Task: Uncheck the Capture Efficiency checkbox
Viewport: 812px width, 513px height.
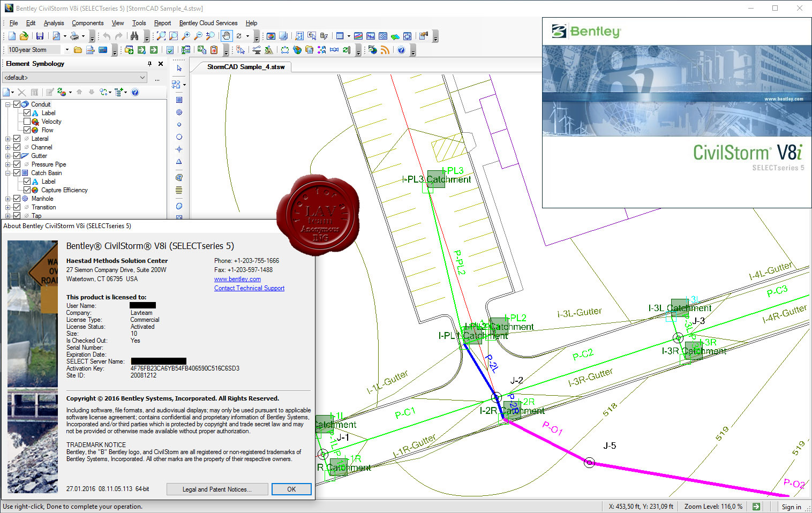Action: coord(27,190)
